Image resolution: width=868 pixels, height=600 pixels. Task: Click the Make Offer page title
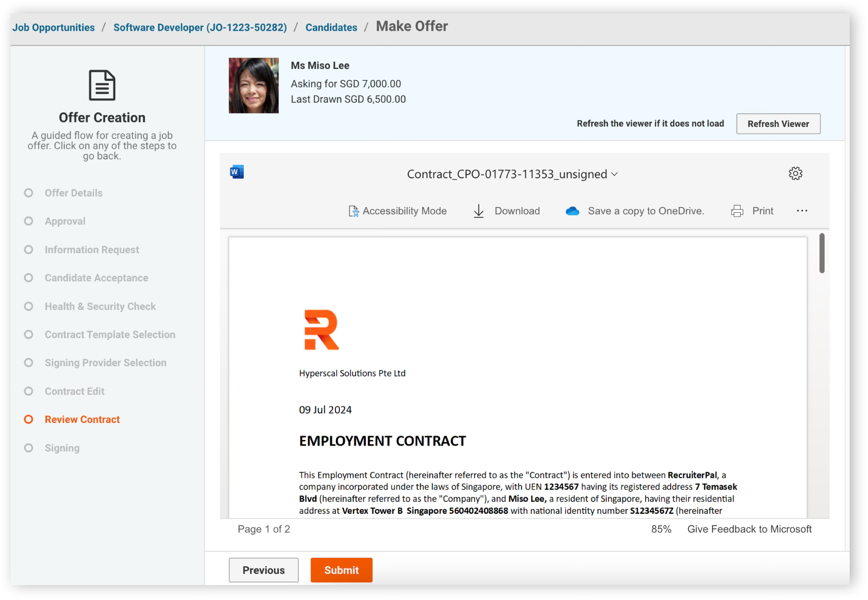point(412,26)
